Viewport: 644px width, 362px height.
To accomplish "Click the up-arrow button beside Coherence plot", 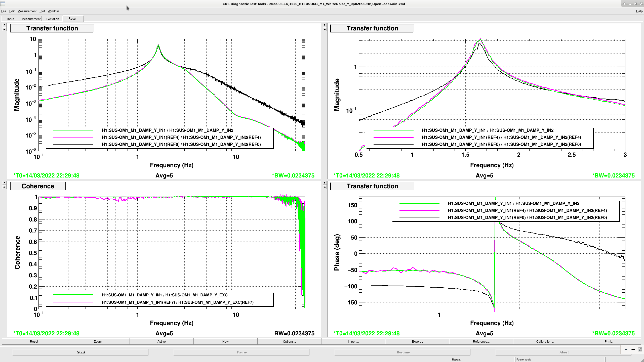I will click(x=4, y=187).
